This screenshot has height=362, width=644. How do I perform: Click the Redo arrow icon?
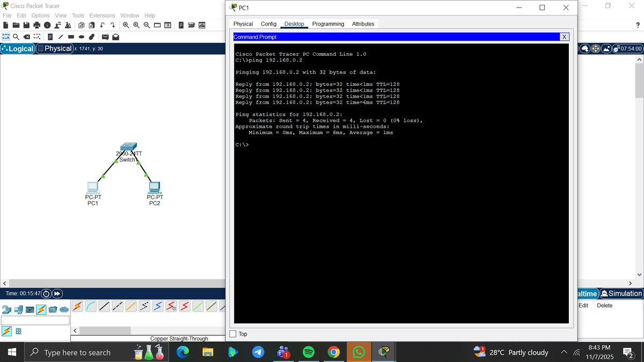(x=113, y=25)
